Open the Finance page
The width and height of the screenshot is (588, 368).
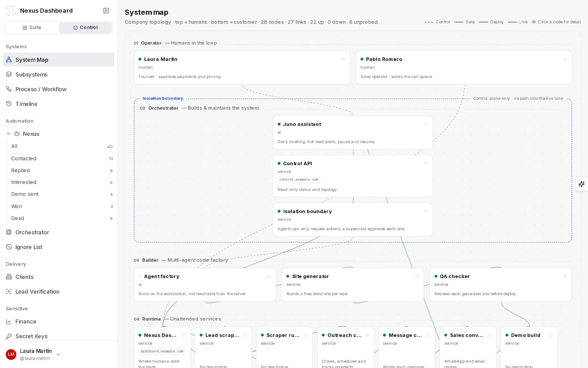[58, 321]
